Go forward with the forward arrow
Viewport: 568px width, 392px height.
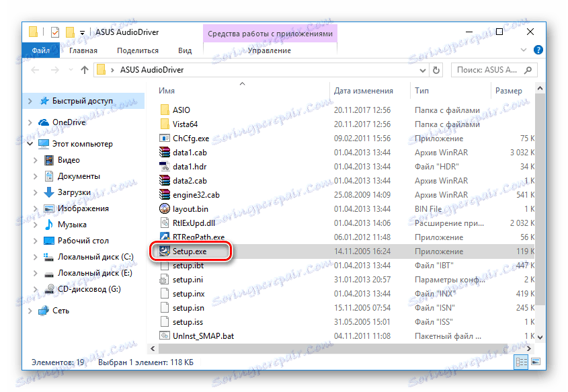[x=54, y=70]
